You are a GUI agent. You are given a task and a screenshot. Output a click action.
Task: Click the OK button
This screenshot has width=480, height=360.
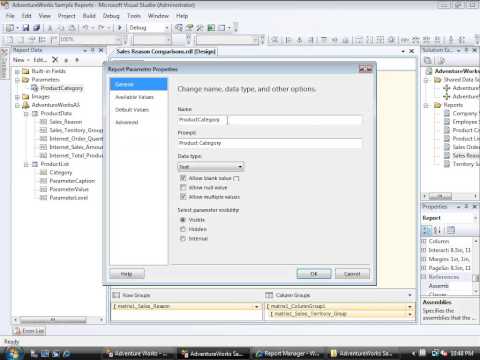click(314, 274)
